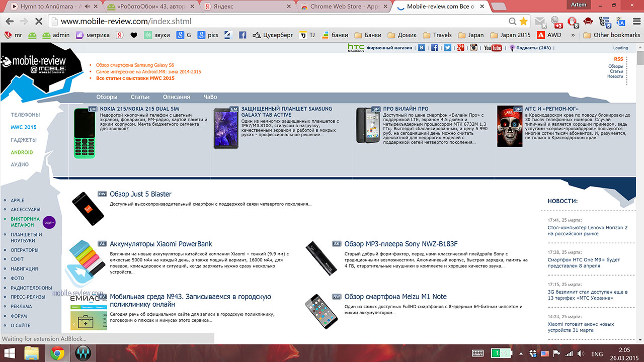Viewport: 644px width, 362px height.
Task: Open the Other bookmarks folder
Action: 611,35
